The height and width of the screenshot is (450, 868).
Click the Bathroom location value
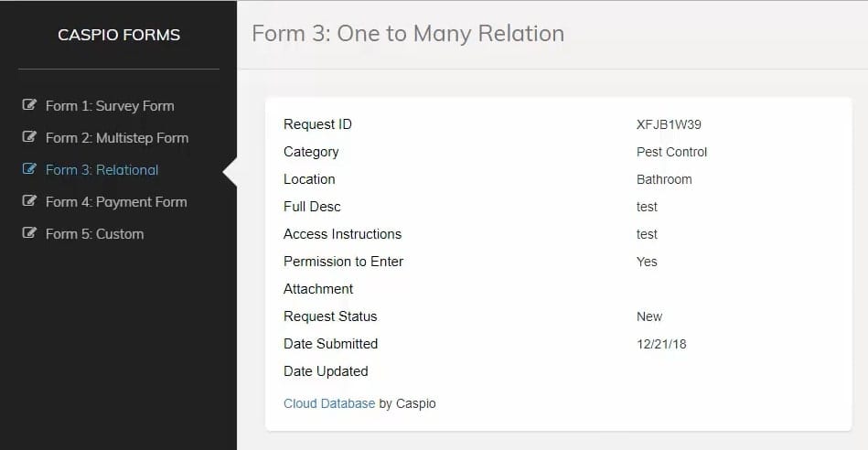click(x=664, y=179)
